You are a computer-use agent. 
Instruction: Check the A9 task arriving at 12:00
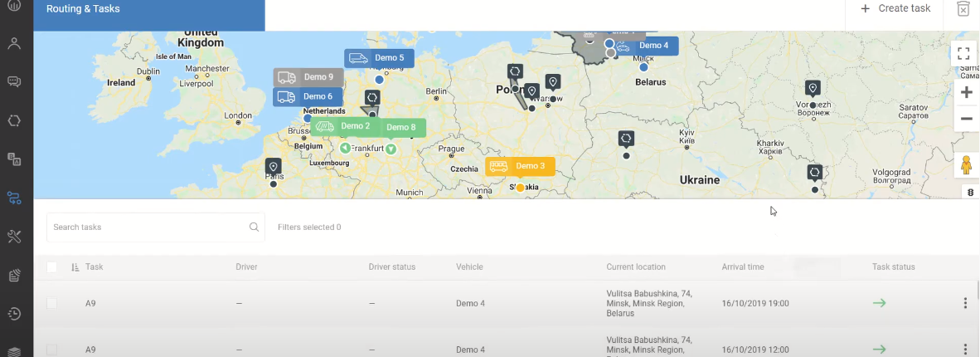[x=52, y=350]
